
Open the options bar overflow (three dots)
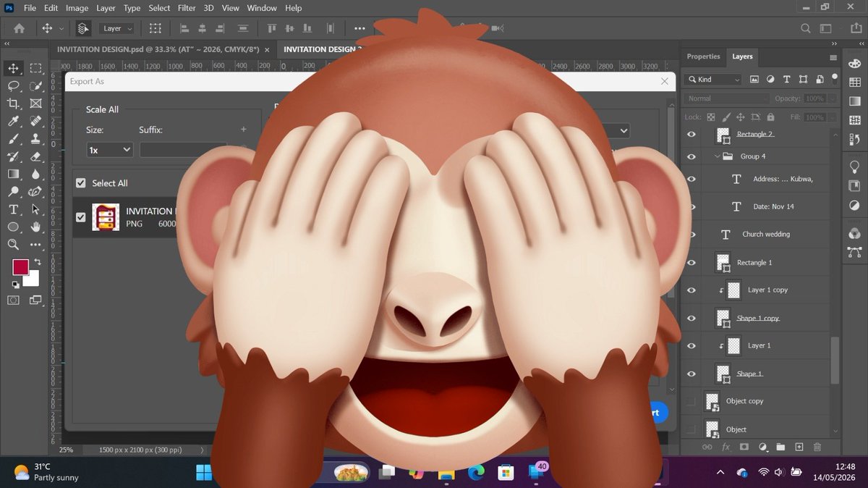[359, 28]
